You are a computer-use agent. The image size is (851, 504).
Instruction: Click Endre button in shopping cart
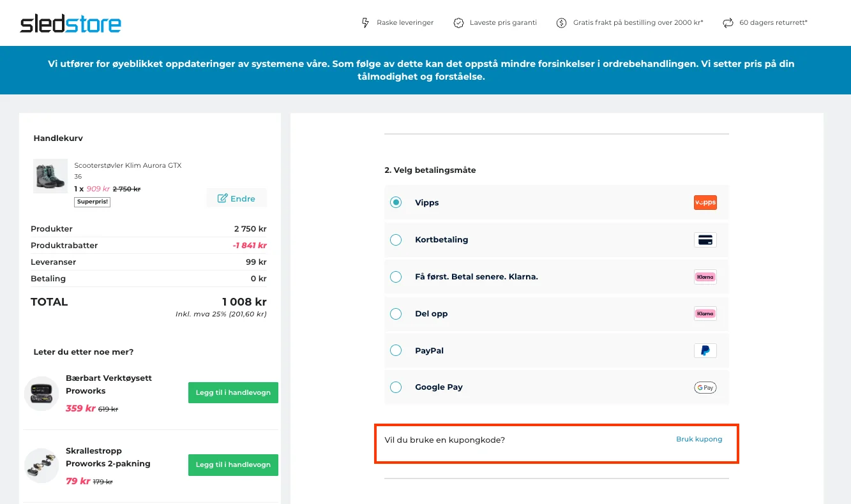[237, 198]
